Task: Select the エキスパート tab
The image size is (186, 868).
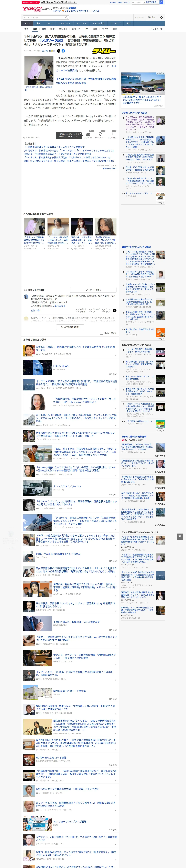Action: (x=64, y=23)
